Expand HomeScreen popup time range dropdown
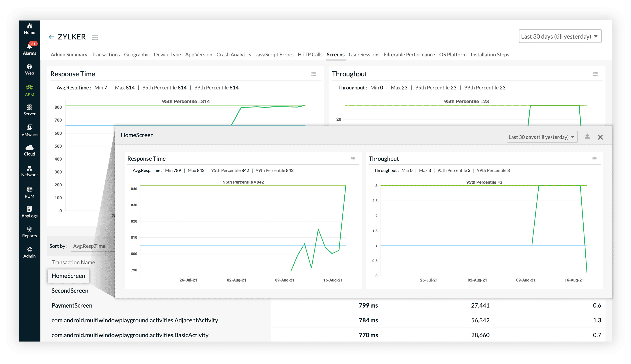This screenshot has height=364, width=631. click(x=542, y=137)
